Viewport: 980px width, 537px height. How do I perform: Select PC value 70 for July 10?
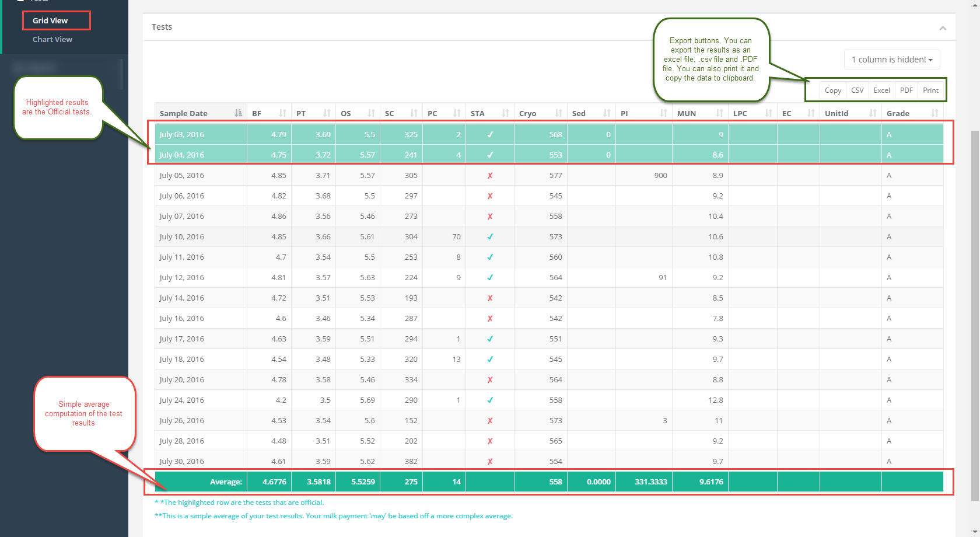pos(456,236)
